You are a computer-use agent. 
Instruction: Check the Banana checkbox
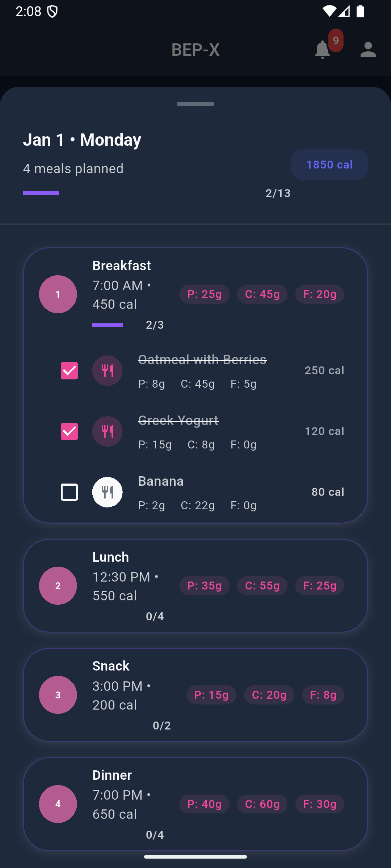coord(69,492)
